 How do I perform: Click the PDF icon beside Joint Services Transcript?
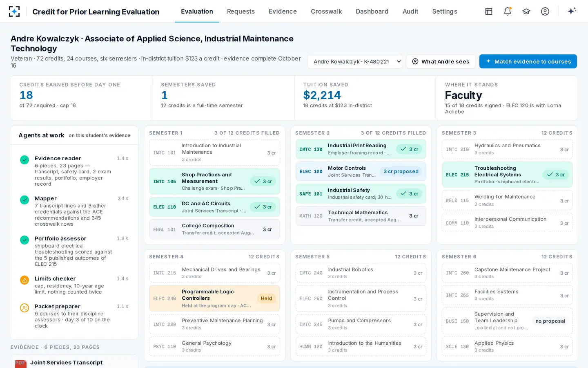pos(21,364)
